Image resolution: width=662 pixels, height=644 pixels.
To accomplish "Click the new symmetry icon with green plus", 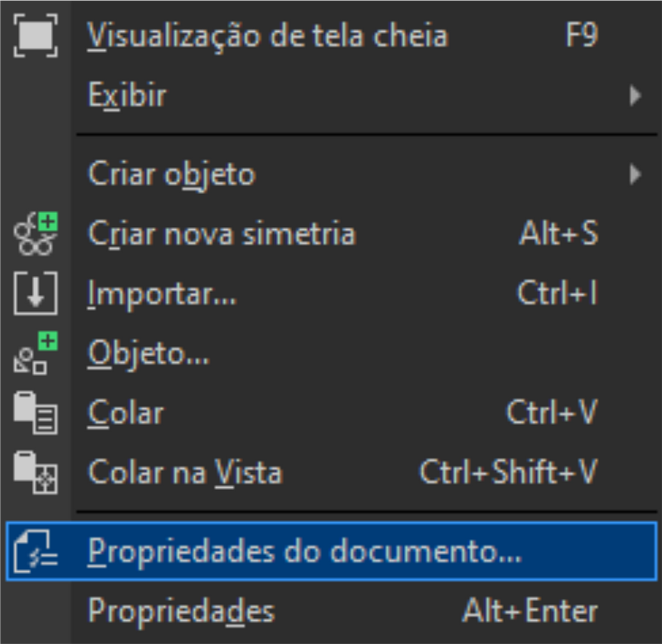I will tap(36, 234).
